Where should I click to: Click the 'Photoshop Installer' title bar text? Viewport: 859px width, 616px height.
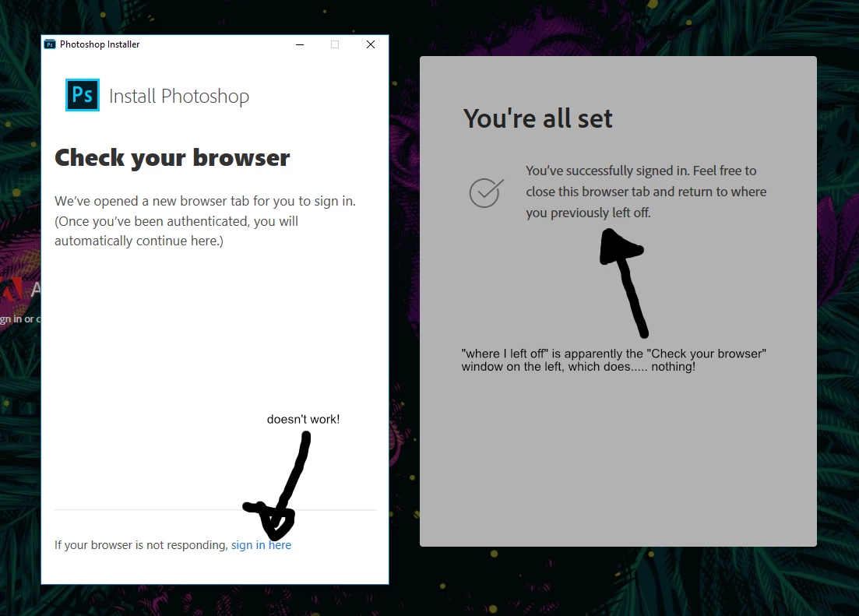coord(100,44)
